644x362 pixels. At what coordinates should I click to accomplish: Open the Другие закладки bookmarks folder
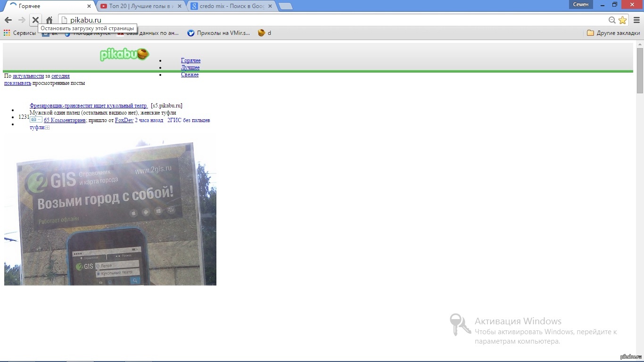pyautogui.click(x=613, y=33)
